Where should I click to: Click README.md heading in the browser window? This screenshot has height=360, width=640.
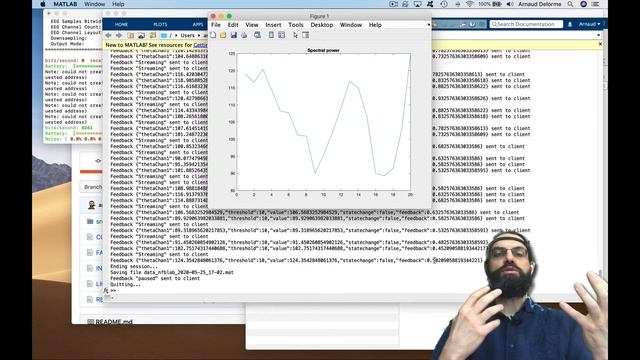click(x=114, y=322)
